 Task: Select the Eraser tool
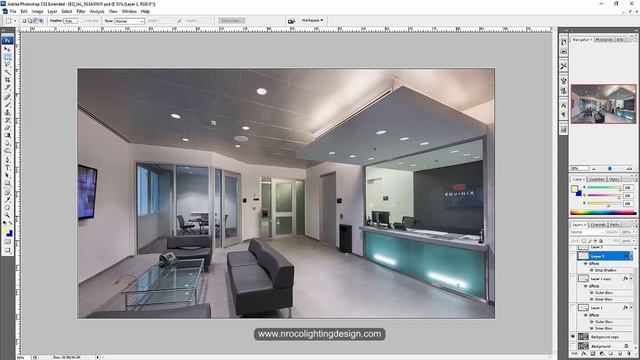pyautogui.click(x=7, y=128)
